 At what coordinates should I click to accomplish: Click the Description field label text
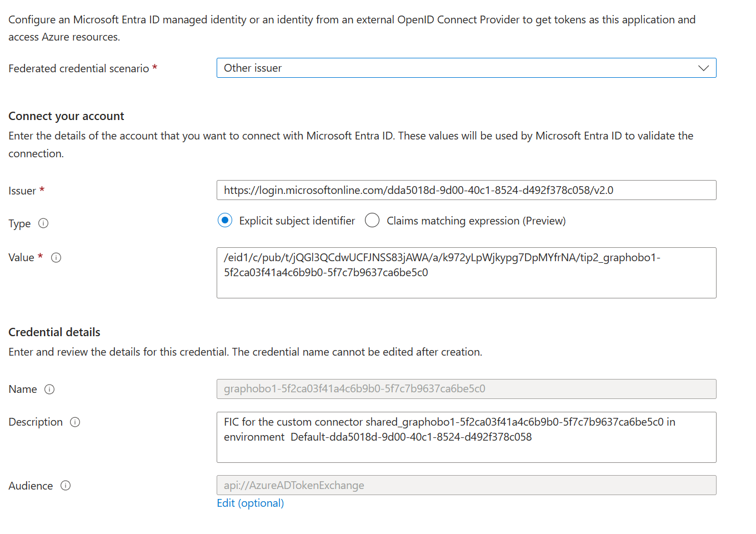click(36, 422)
